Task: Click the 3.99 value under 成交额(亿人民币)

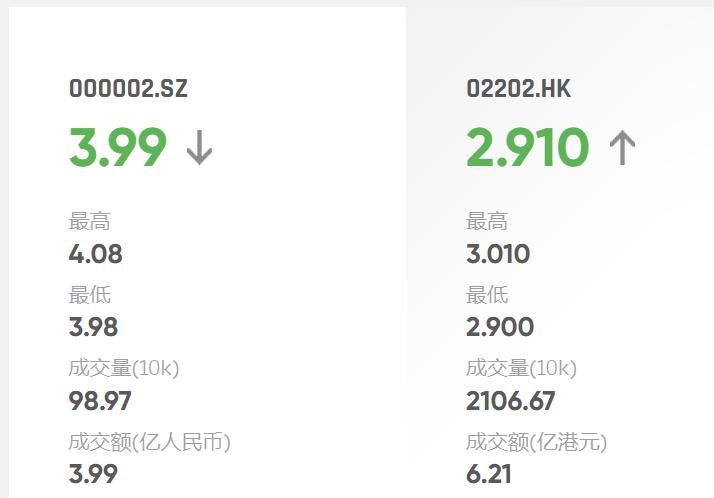Action: pos(93,474)
